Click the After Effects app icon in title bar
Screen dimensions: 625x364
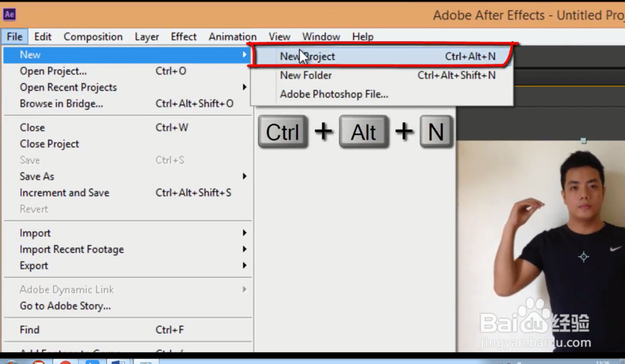coord(9,14)
